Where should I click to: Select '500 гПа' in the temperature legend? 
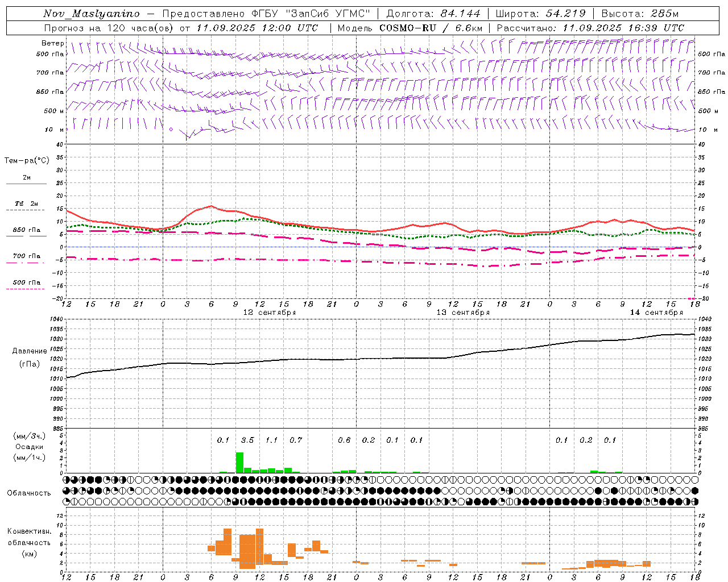tap(27, 282)
